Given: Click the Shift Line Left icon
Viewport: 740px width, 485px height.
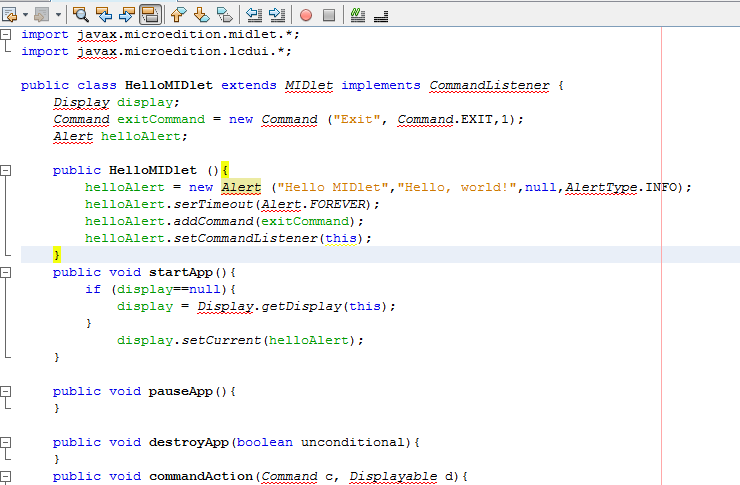Looking at the screenshot, I should pyautogui.click(x=254, y=15).
